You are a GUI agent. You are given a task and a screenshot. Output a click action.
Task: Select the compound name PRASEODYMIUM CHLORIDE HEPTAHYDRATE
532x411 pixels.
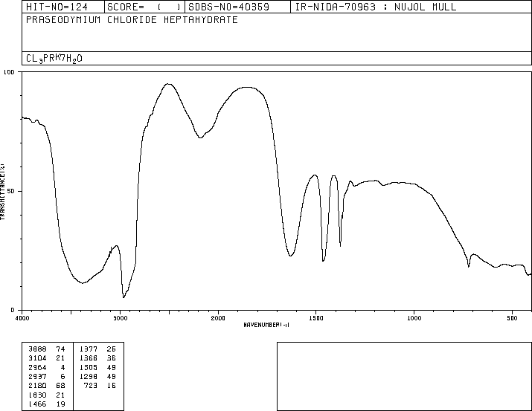(x=132, y=20)
